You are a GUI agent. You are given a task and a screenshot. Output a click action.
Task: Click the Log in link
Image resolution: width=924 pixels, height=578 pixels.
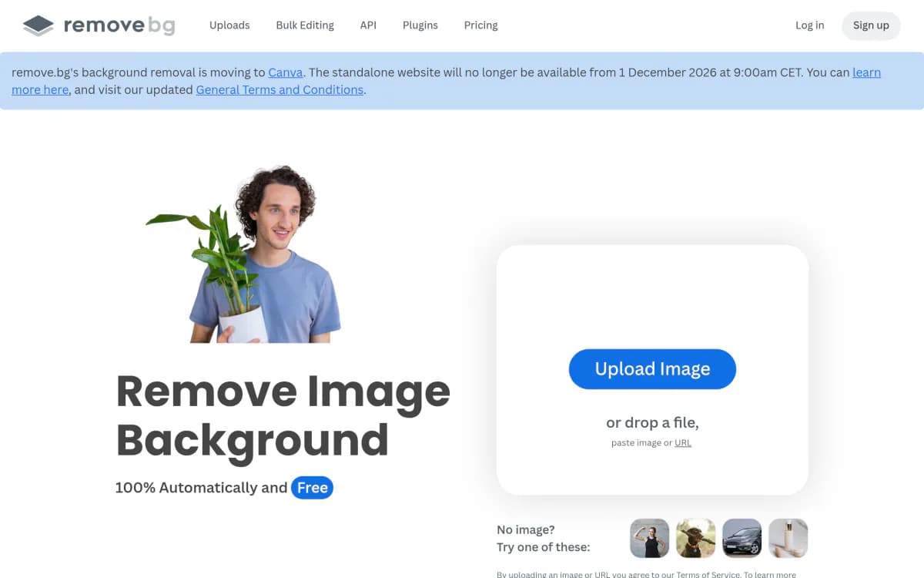809,25
